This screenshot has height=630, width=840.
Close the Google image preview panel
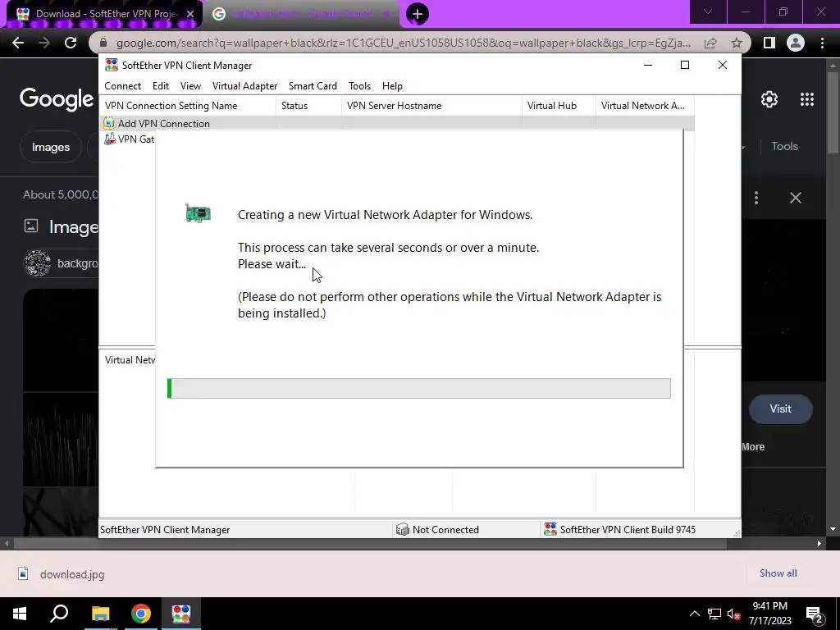pyautogui.click(x=796, y=198)
